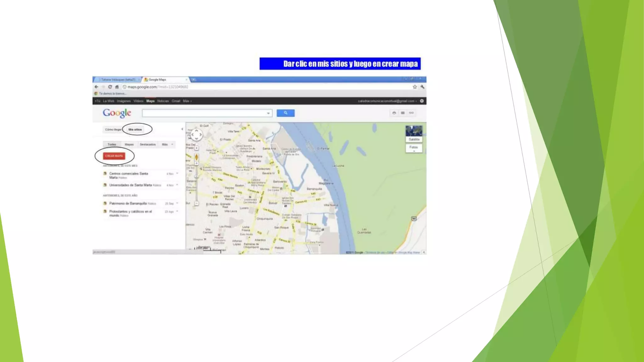This screenshot has height=362, width=644.
Task: Open Google account settings gear
Action: 422,101
